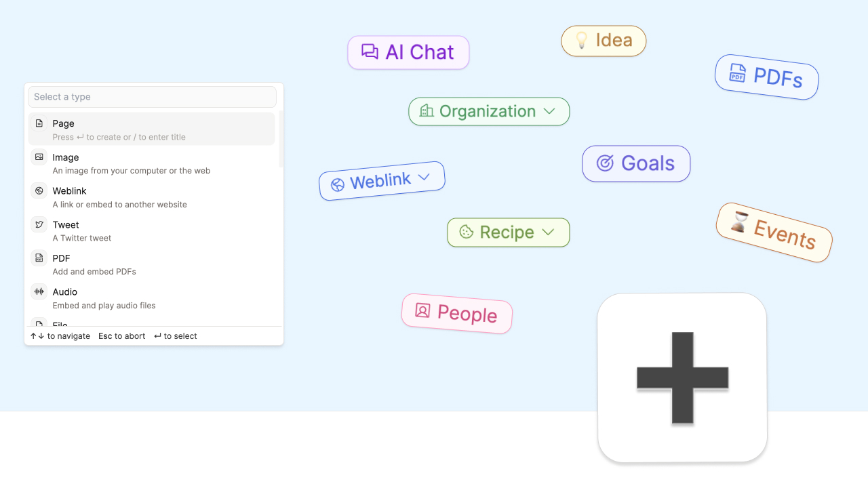Click the chat bubbles icon on AI Chat
This screenshot has height=488, width=868.
click(x=370, y=52)
